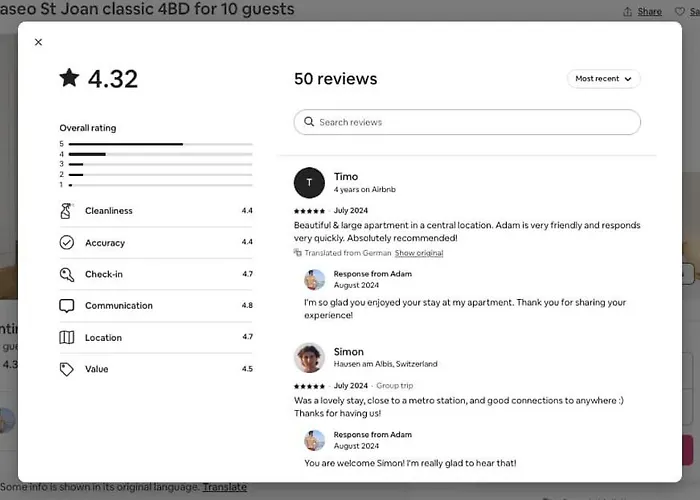Screen dimensions: 700x500
Task: Click Show original link under Timo's review
Action: tap(419, 253)
